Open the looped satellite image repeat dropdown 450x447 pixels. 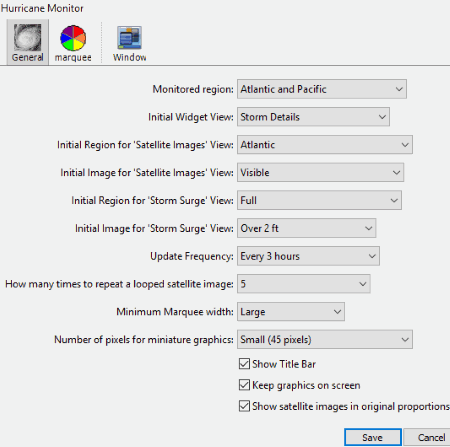point(304,284)
